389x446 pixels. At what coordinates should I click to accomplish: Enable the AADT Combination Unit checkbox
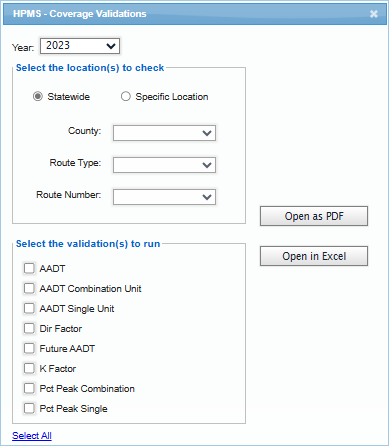(29, 288)
